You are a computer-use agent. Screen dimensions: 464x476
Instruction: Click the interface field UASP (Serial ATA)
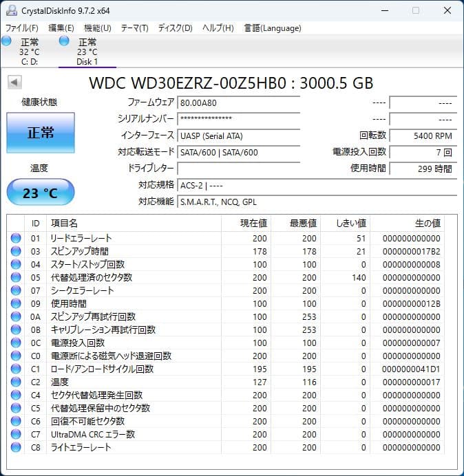point(238,136)
